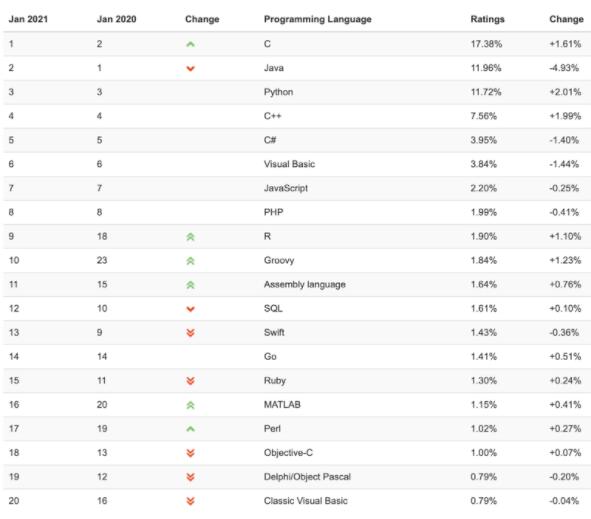The image size is (591, 519).
Task: Click the Delphi/Object Pascal entry
Action: click(307, 477)
